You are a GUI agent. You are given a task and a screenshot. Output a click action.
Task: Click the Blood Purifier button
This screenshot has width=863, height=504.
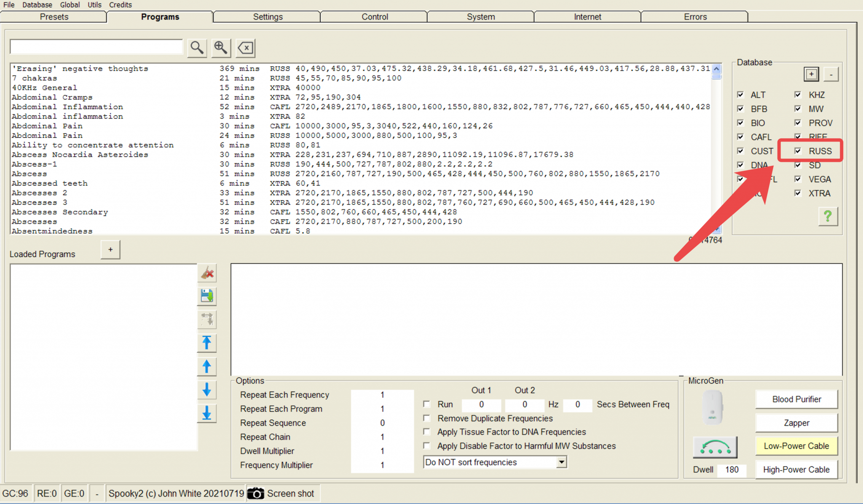pyautogui.click(x=796, y=399)
